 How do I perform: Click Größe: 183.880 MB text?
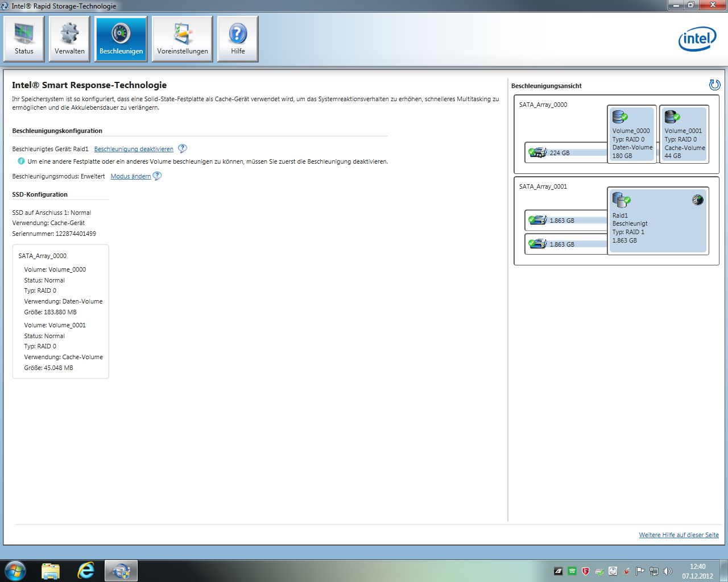click(x=50, y=312)
